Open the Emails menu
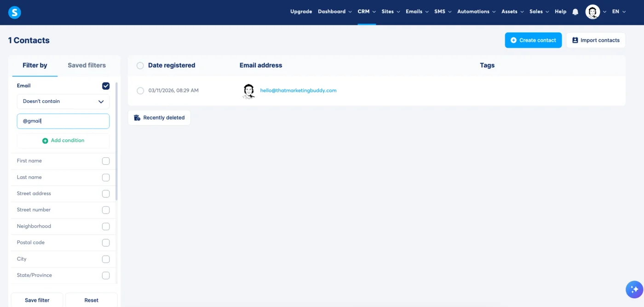 coord(414,12)
